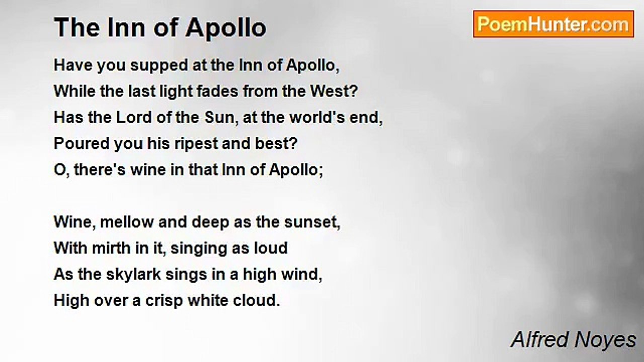Click the poem title "The Inn of Apollo"
This screenshot has width=644, height=362.
(x=160, y=27)
